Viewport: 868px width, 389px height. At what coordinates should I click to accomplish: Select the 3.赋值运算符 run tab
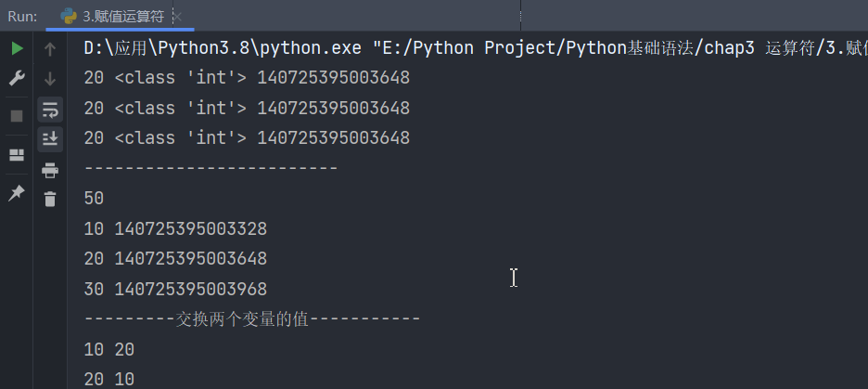click(x=113, y=16)
